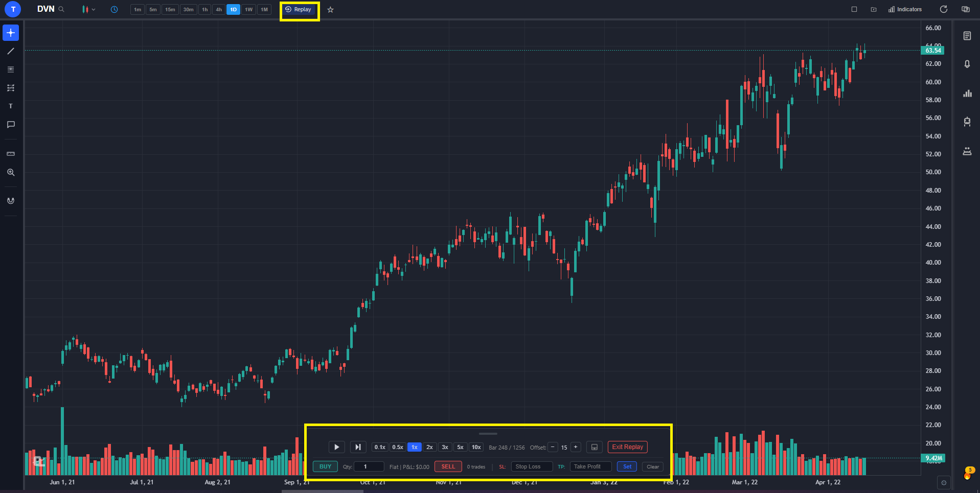Switch to 1h timeframe
Viewport: 980px width, 493px height.
tap(205, 10)
